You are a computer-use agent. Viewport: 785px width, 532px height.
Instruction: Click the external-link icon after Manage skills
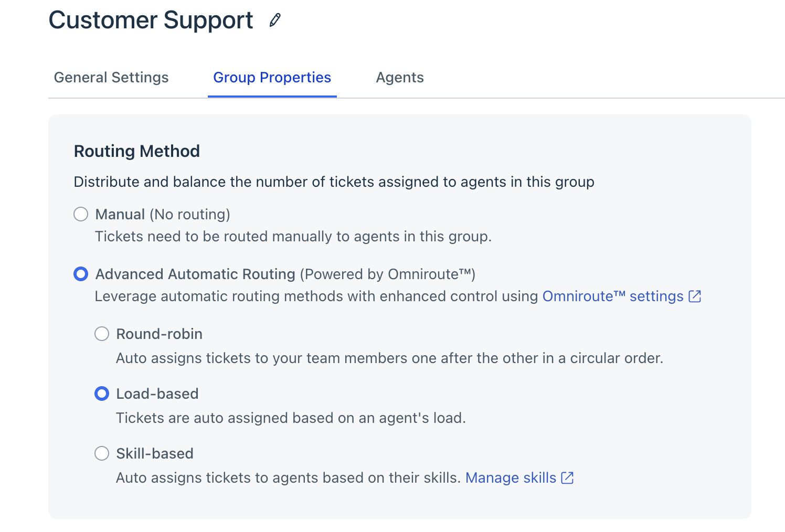pyautogui.click(x=567, y=478)
